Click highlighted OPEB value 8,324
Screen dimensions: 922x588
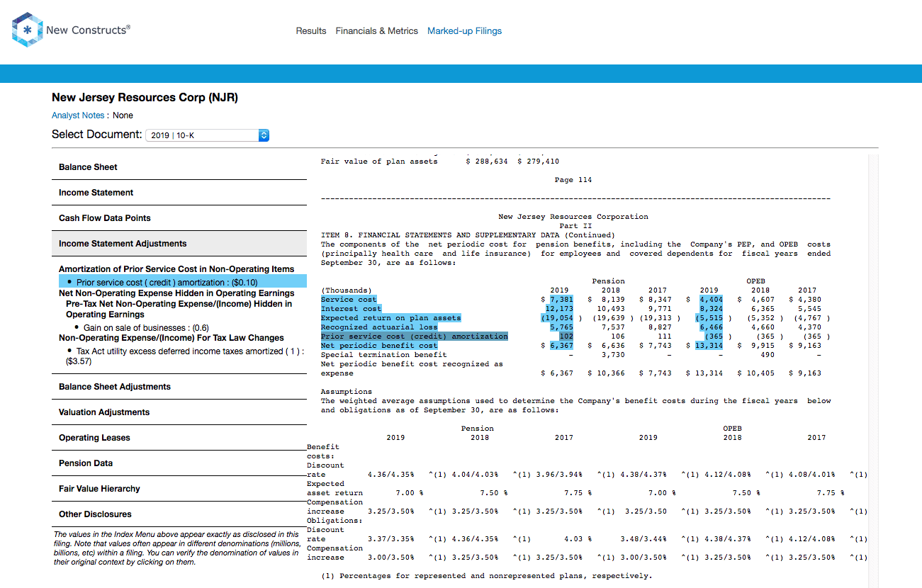point(711,309)
